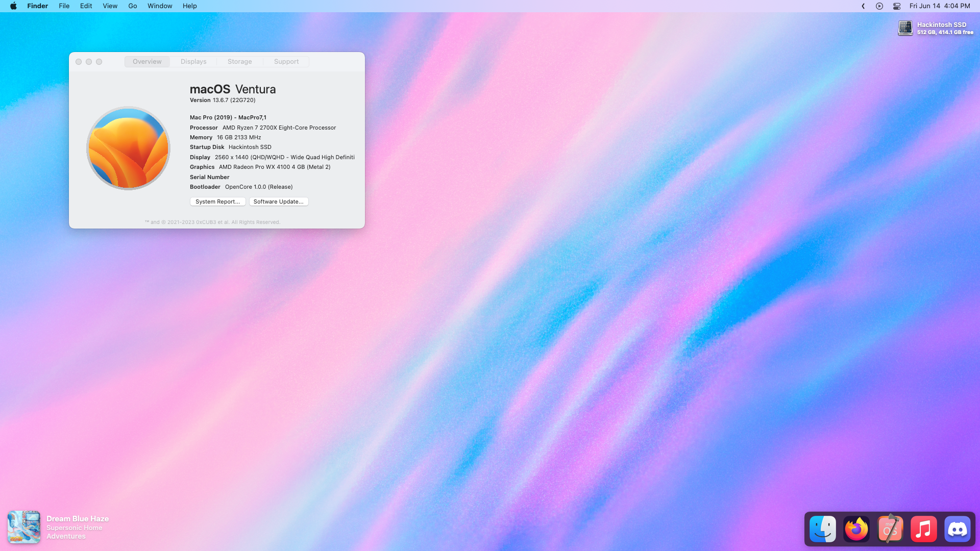Click the Version 13.6.7 (22G720) text
The width and height of the screenshot is (980, 551).
[223, 100]
